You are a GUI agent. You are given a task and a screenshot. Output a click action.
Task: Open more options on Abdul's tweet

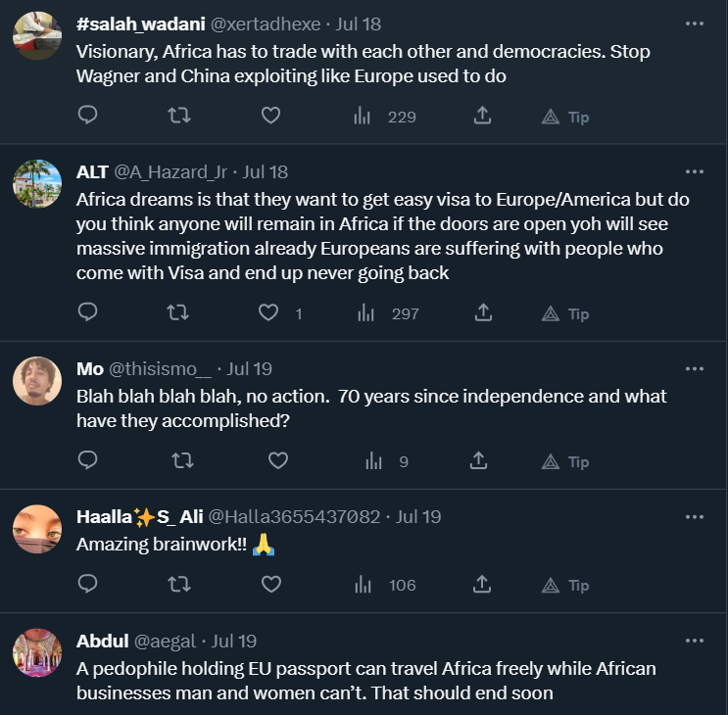pos(695,641)
